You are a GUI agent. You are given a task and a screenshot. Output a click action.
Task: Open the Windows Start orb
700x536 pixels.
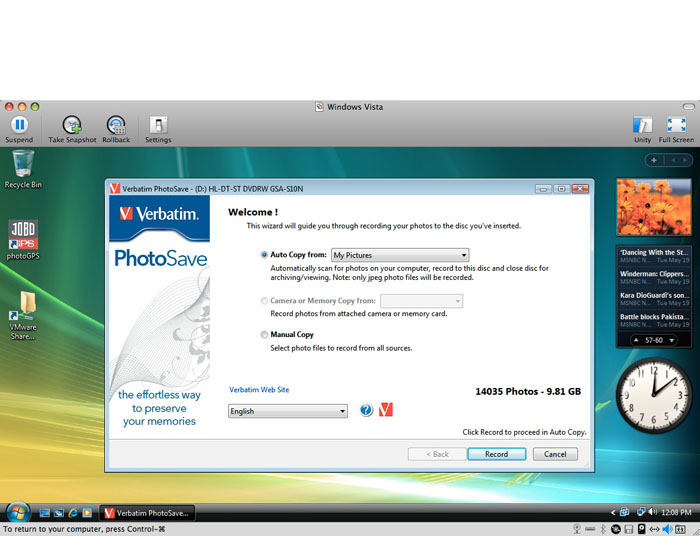coord(18,512)
